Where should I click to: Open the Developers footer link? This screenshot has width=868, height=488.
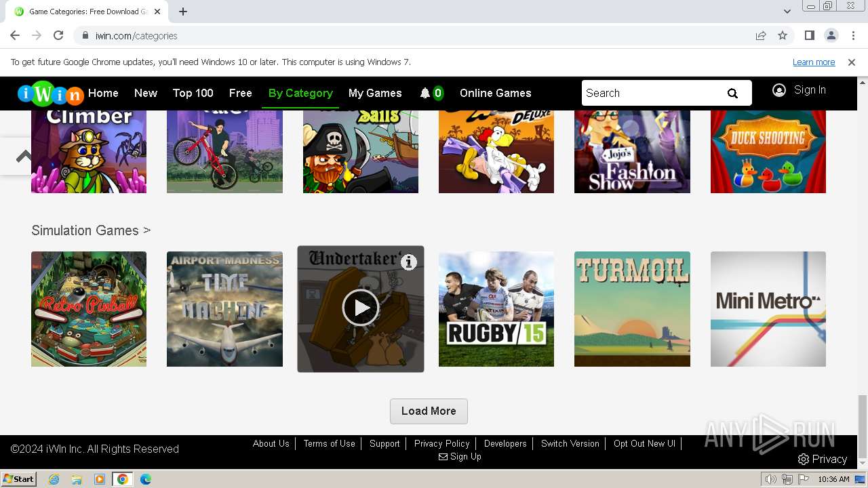[505, 443]
